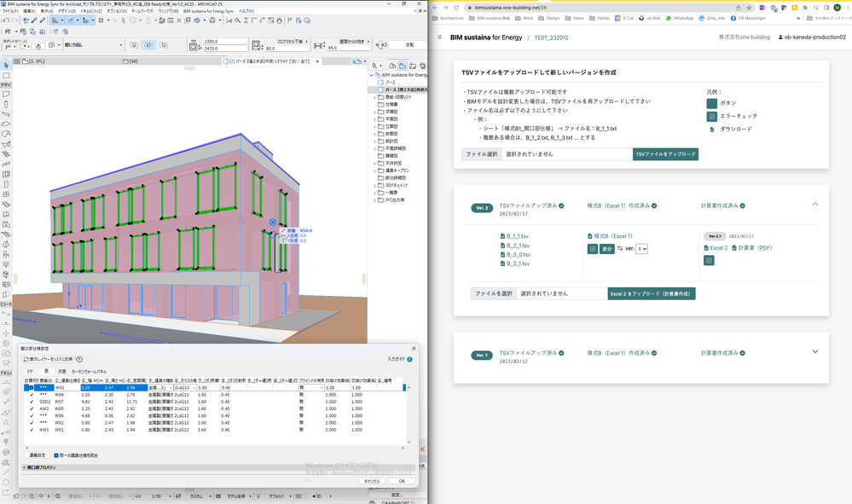
Task: Open the View Map icon in Archicad navigator
Action: click(x=403, y=66)
